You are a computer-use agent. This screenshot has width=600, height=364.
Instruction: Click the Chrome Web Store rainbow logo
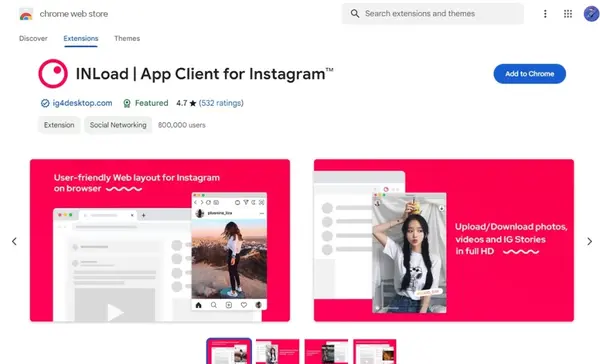coord(26,14)
